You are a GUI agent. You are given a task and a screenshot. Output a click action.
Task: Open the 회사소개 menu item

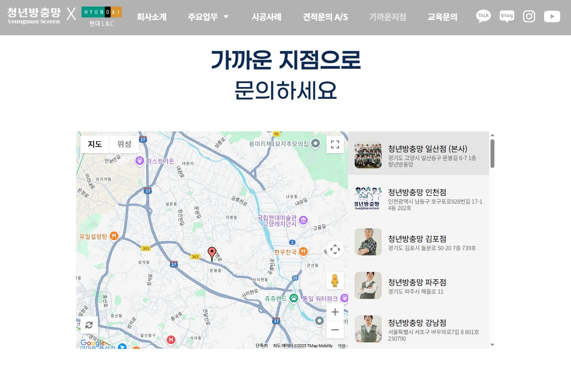tap(151, 17)
